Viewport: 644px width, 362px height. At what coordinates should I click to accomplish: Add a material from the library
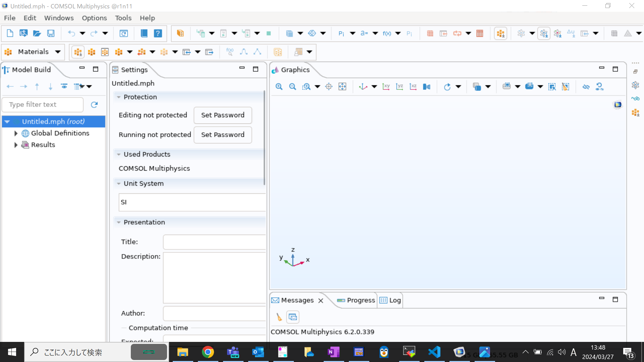(78, 52)
